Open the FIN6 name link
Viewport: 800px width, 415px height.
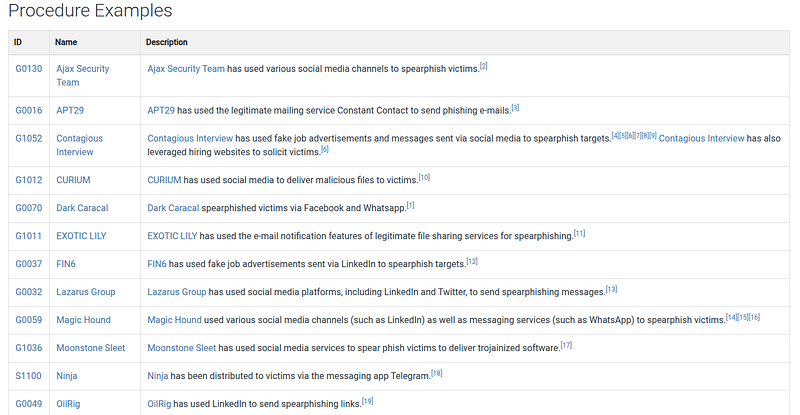[x=66, y=264]
